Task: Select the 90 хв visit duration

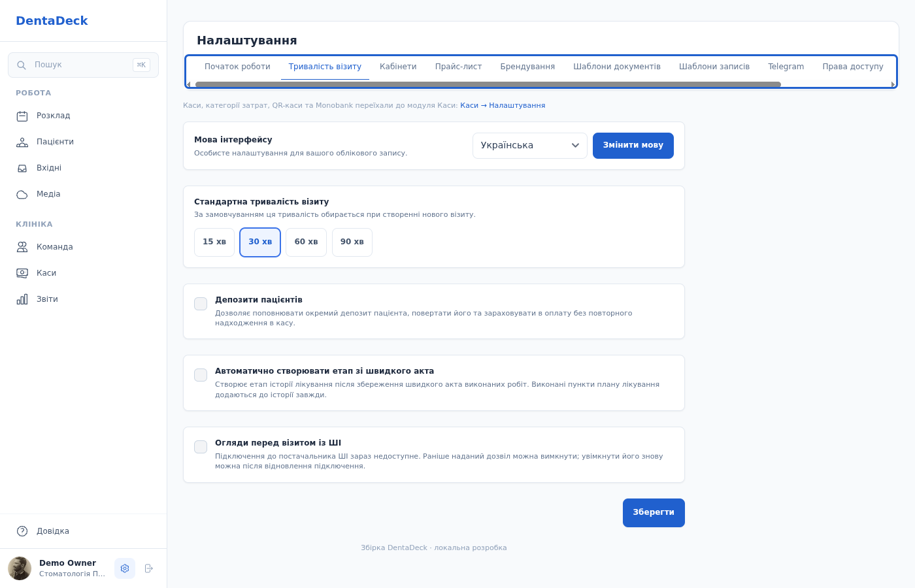Action: (352, 242)
